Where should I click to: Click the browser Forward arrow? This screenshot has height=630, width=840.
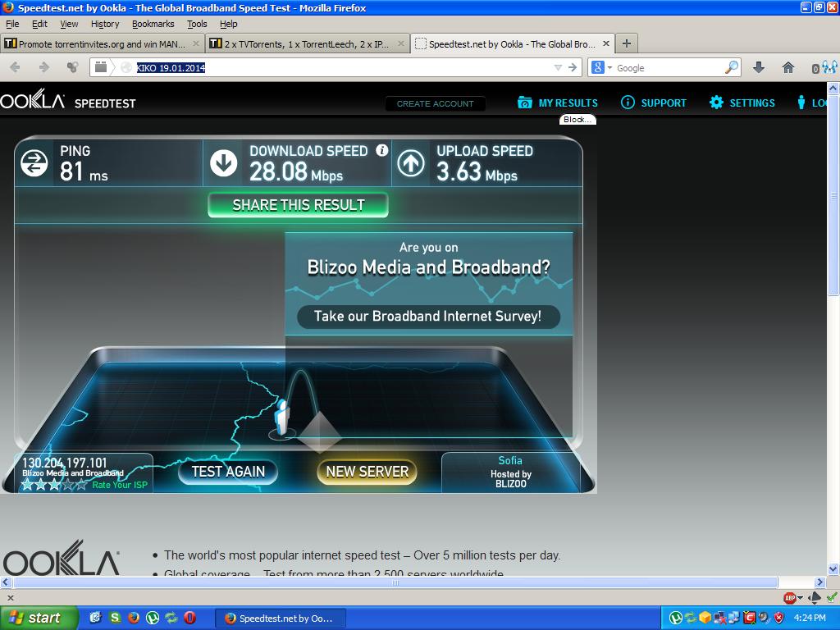click(x=44, y=67)
